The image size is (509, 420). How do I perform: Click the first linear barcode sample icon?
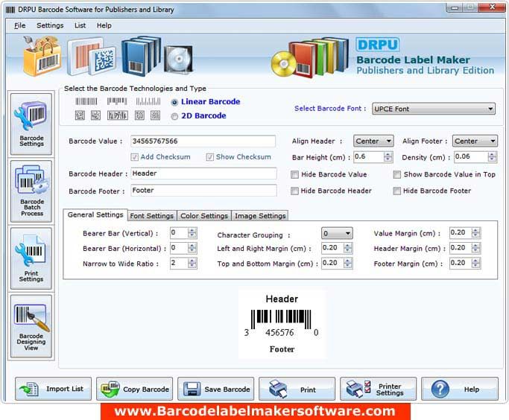coord(86,101)
